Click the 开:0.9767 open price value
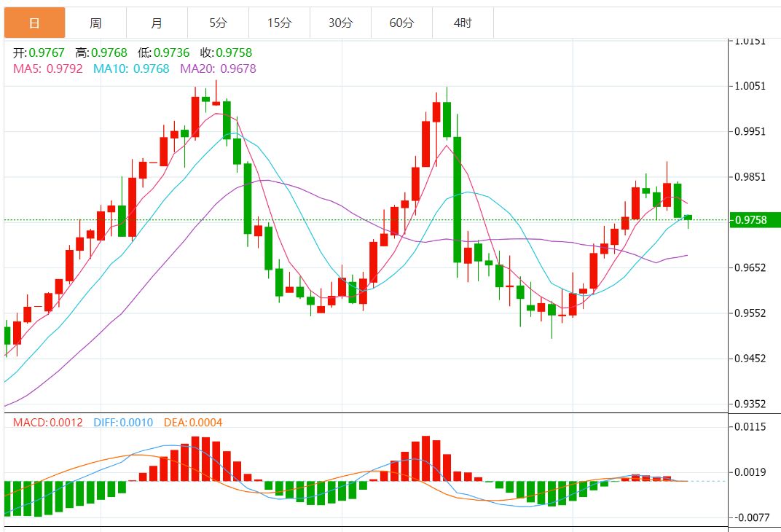The width and height of the screenshot is (781, 532). point(39,52)
